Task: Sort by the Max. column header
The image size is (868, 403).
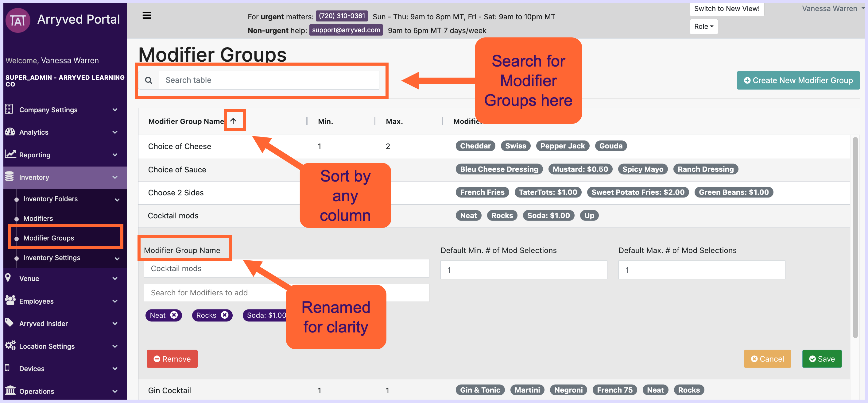Action: [x=394, y=121]
